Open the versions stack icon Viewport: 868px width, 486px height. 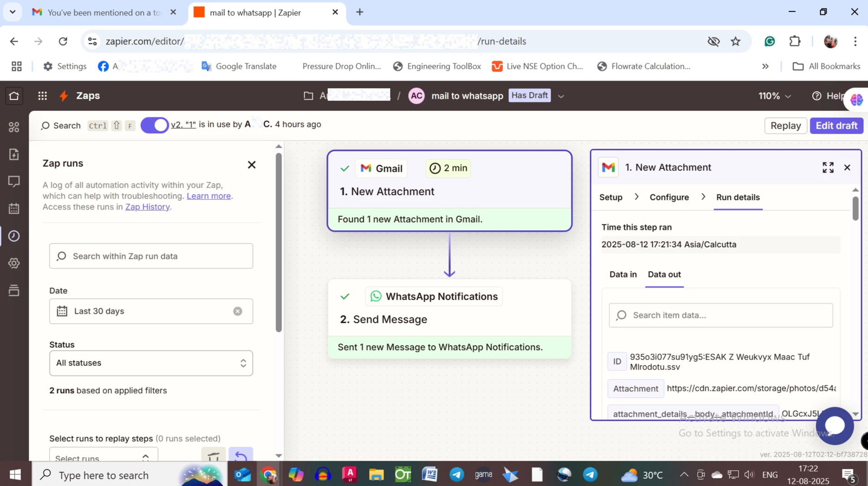(x=14, y=290)
